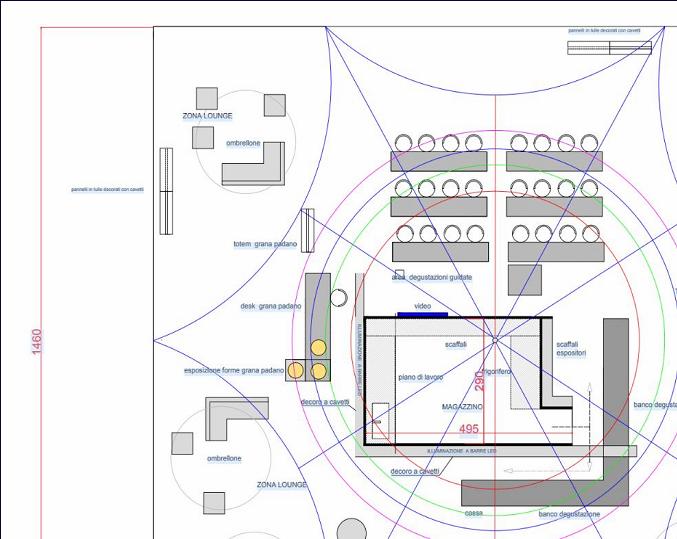Select the 'cassa' label at bottom
Viewport: 677px width, 539px height.
click(x=474, y=514)
